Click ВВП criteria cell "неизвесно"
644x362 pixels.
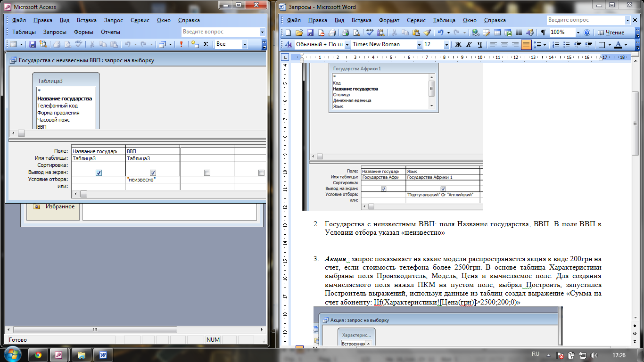coord(153,180)
